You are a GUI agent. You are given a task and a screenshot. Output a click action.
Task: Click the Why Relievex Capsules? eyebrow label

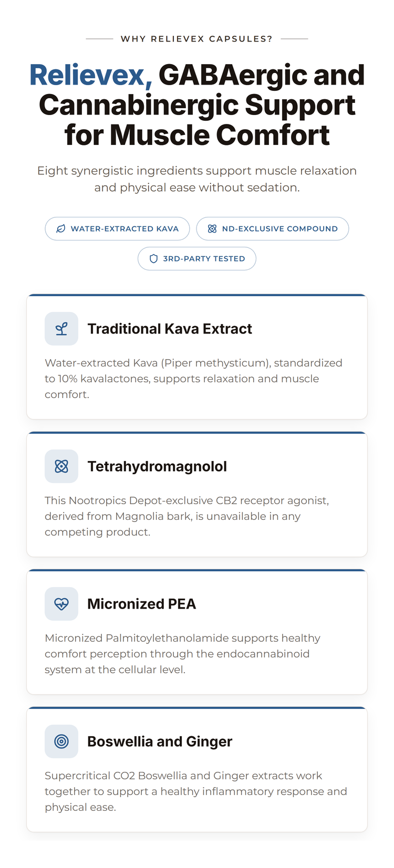[196, 39]
